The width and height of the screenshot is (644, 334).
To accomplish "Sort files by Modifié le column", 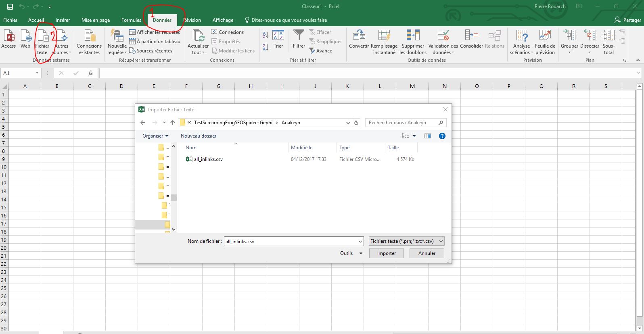I will tap(312, 148).
